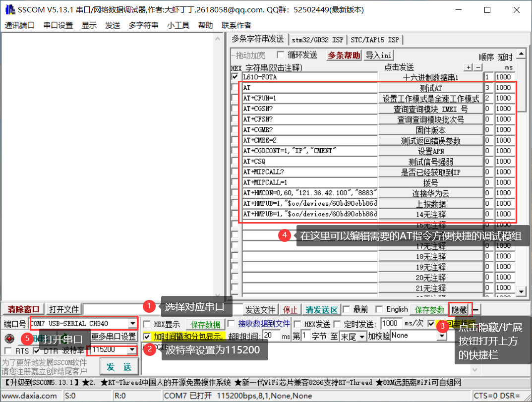Open the 通讯端口 menu
The height and width of the screenshot is (402, 532).
click(19, 25)
